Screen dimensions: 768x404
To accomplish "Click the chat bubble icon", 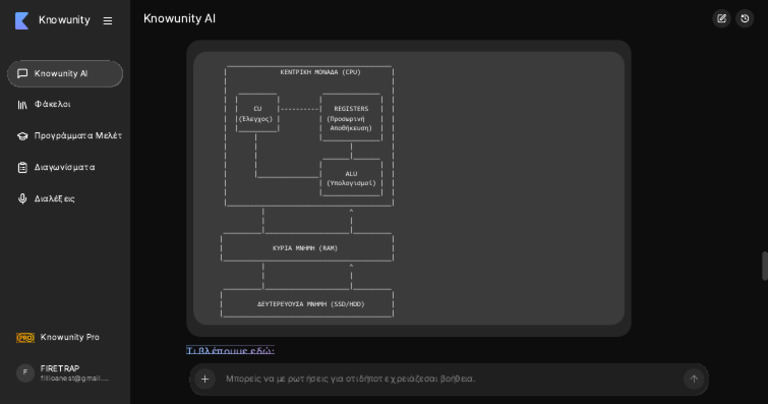I will click(22, 73).
